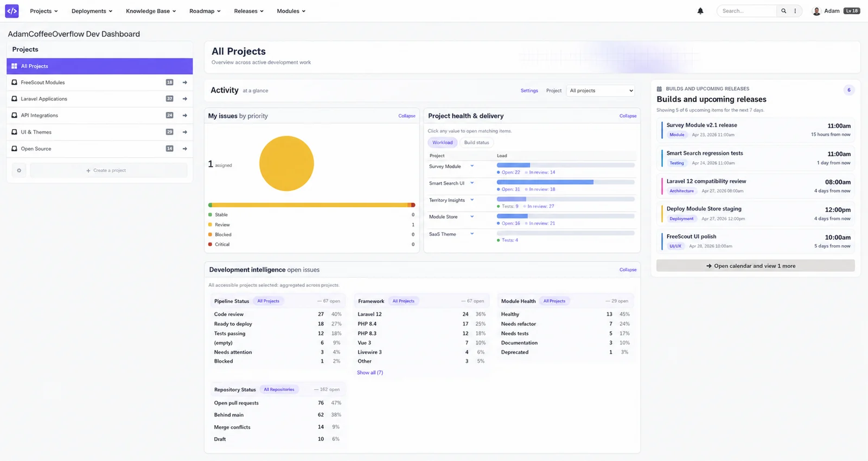Click the search magnifier icon

[x=783, y=11]
